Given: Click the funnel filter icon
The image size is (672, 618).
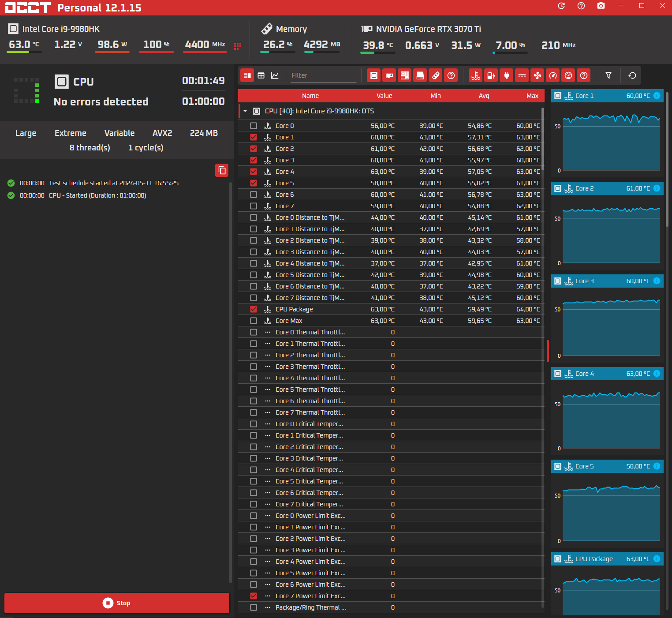Looking at the screenshot, I should 609,75.
